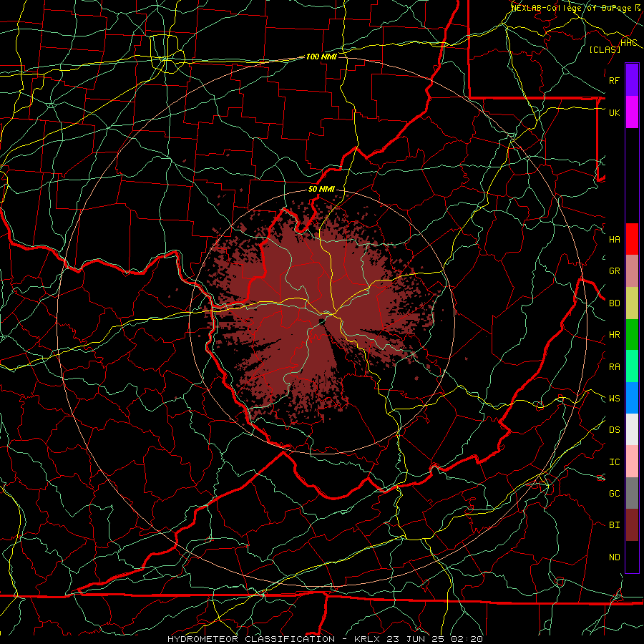Viewport: 644px width, 644px height.
Task: Click the DS white legend swatch
Action: (x=632, y=429)
